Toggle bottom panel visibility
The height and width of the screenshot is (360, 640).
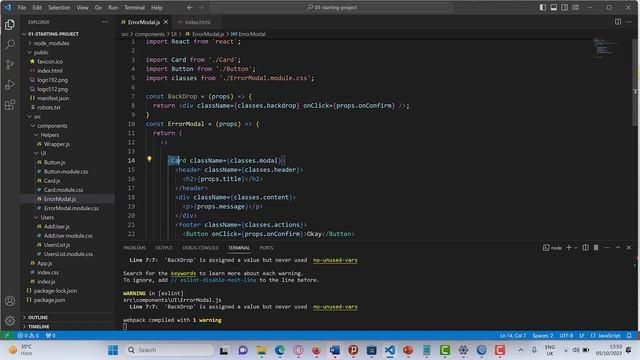(x=553, y=7)
